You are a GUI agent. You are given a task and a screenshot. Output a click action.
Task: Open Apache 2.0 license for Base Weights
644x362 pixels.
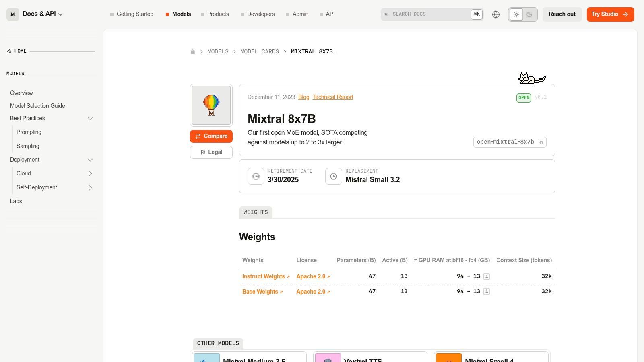tap(313, 292)
